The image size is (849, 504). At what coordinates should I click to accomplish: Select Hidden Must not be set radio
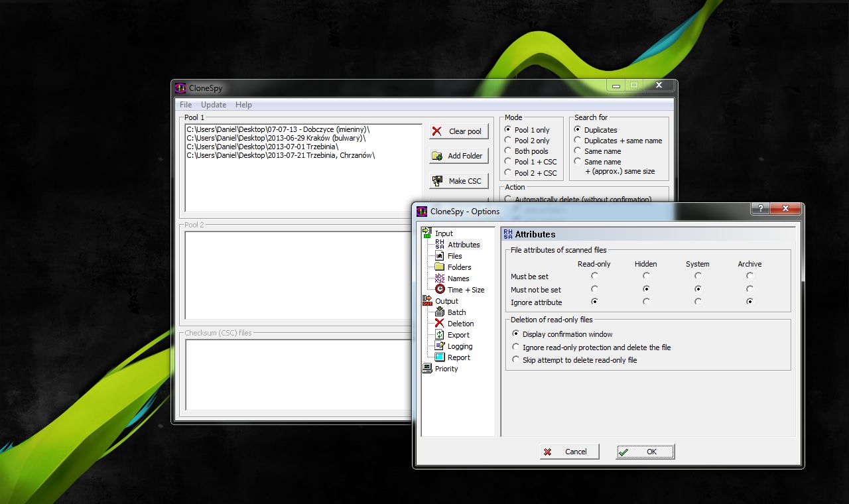click(646, 288)
